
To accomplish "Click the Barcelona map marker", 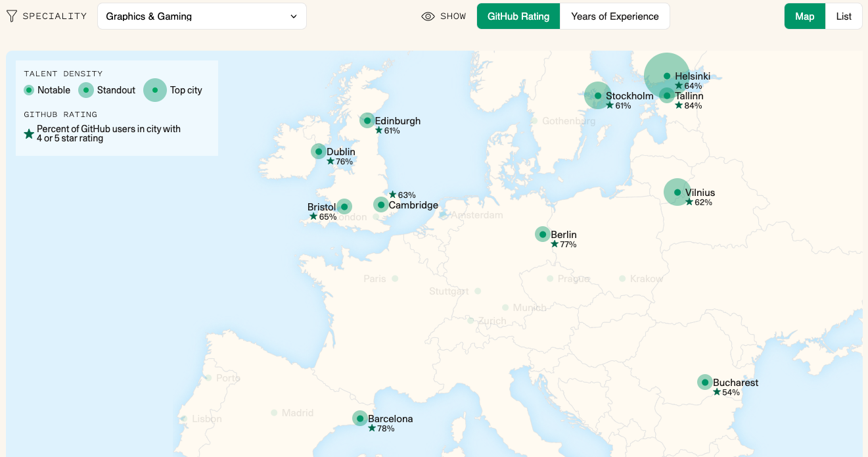I will coord(360,418).
